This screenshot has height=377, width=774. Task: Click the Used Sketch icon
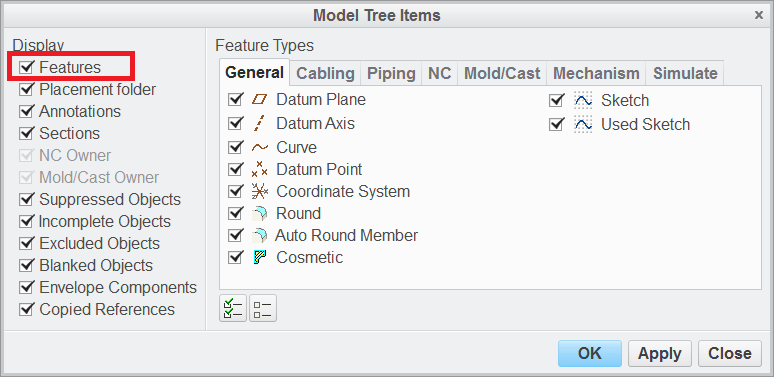point(583,124)
